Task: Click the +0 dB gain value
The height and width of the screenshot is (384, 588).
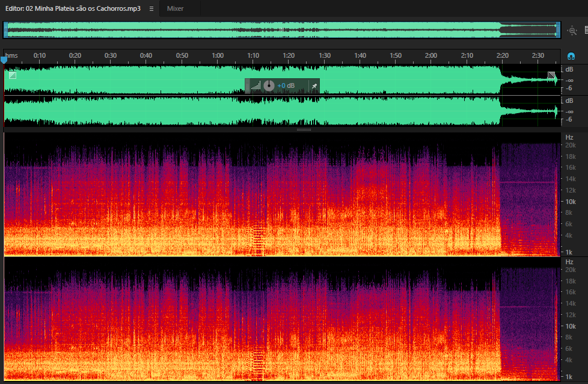Action: 286,85
